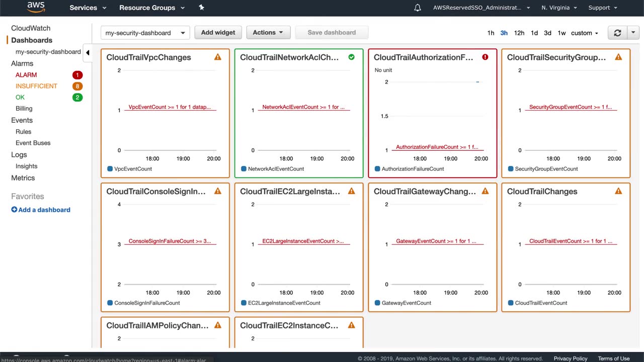Collapse the sidebar navigation arrow
644x362 pixels.
coord(88,52)
